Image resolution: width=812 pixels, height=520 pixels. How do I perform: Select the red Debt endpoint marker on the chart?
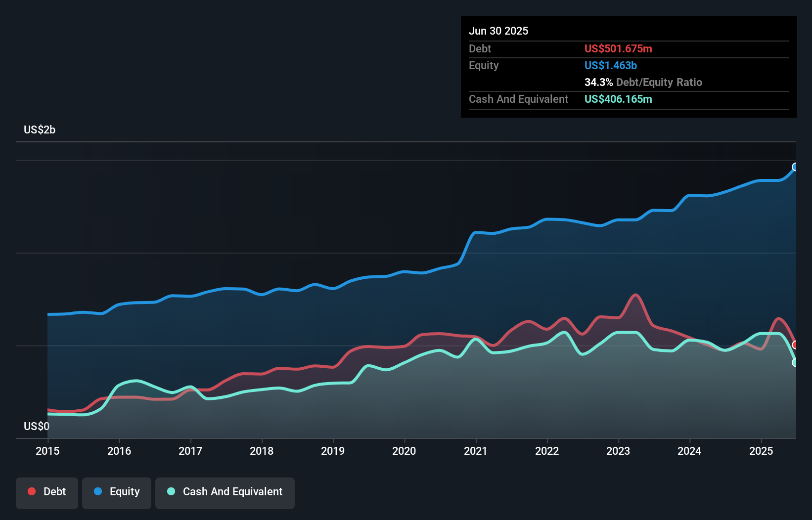click(795, 346)
